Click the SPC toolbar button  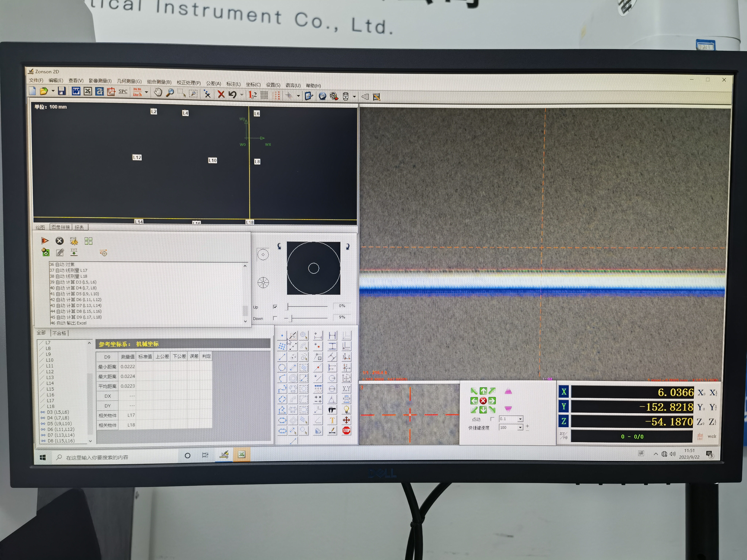click(123, 92)
